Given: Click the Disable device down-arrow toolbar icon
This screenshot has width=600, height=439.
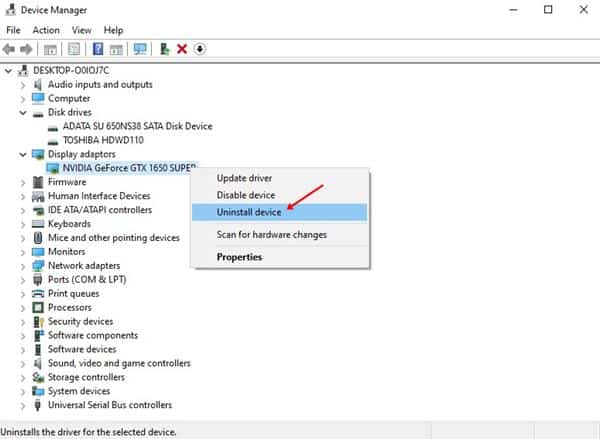Looking at the screenshot, I should pos(199,49).
